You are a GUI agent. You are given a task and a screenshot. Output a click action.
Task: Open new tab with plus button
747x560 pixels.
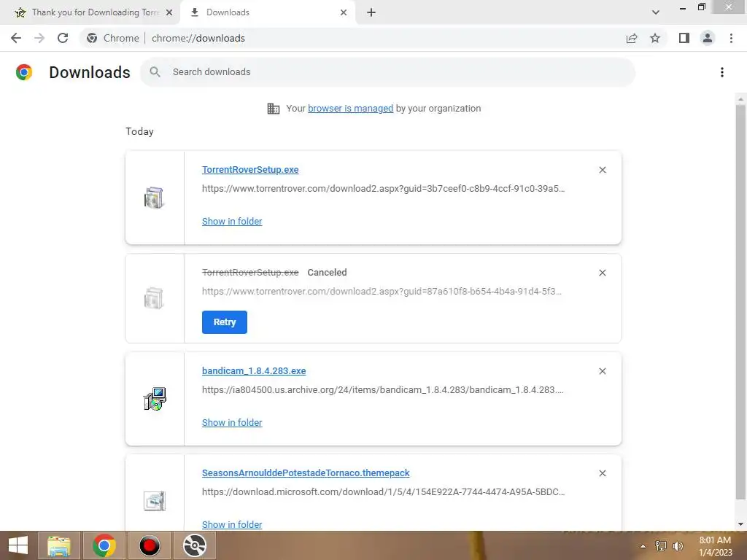point(371,12)
